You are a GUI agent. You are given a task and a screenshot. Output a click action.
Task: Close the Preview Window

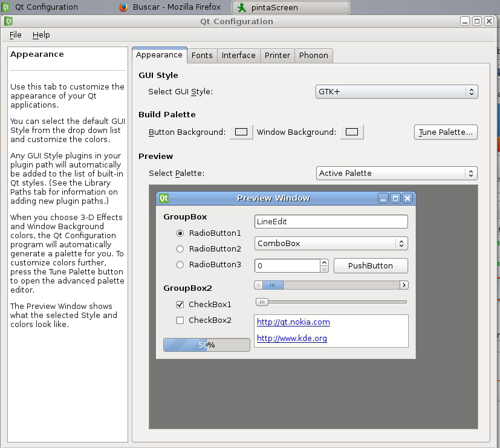click(x=407, y=198)
